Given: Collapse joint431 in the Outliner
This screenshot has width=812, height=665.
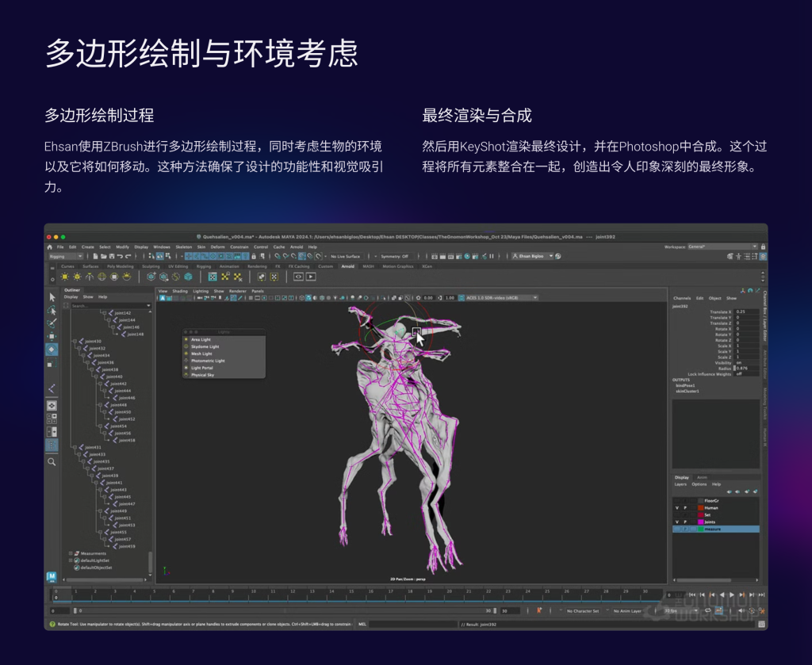Looking at the screenshot, I should [x=75, y=447].
